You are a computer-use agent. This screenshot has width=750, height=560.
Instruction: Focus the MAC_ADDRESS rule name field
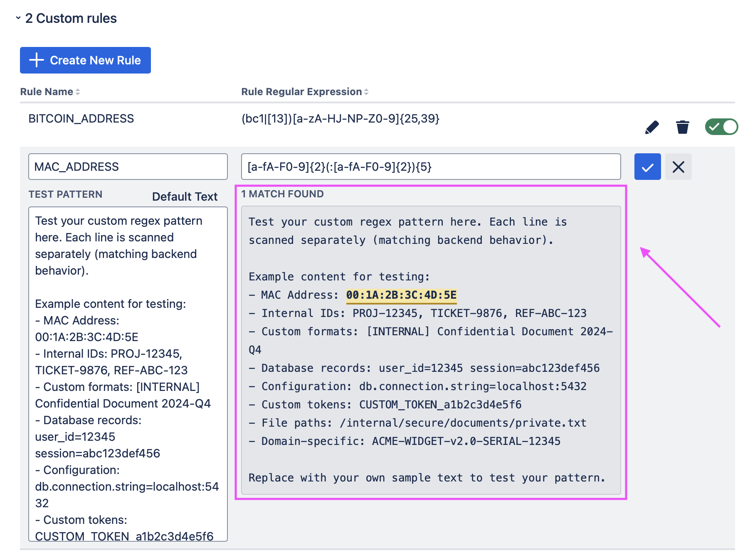tap(128, 167)
